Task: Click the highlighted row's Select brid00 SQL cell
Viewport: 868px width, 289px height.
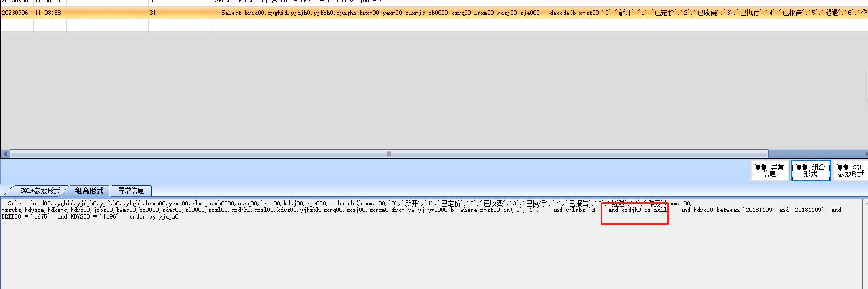Action: 541,13
